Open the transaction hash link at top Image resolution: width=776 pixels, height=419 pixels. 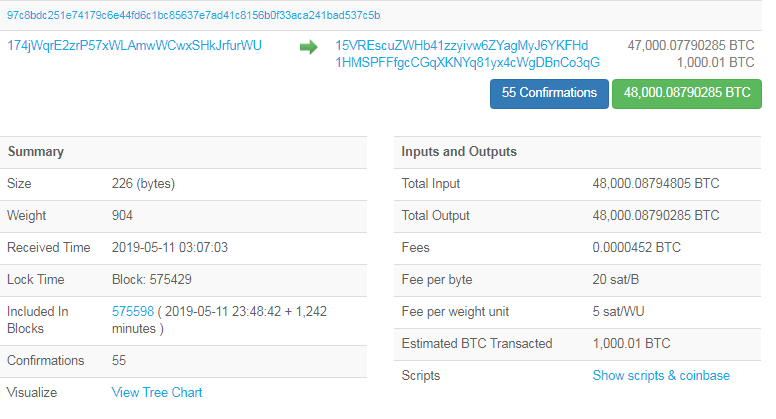click(193, 16)
